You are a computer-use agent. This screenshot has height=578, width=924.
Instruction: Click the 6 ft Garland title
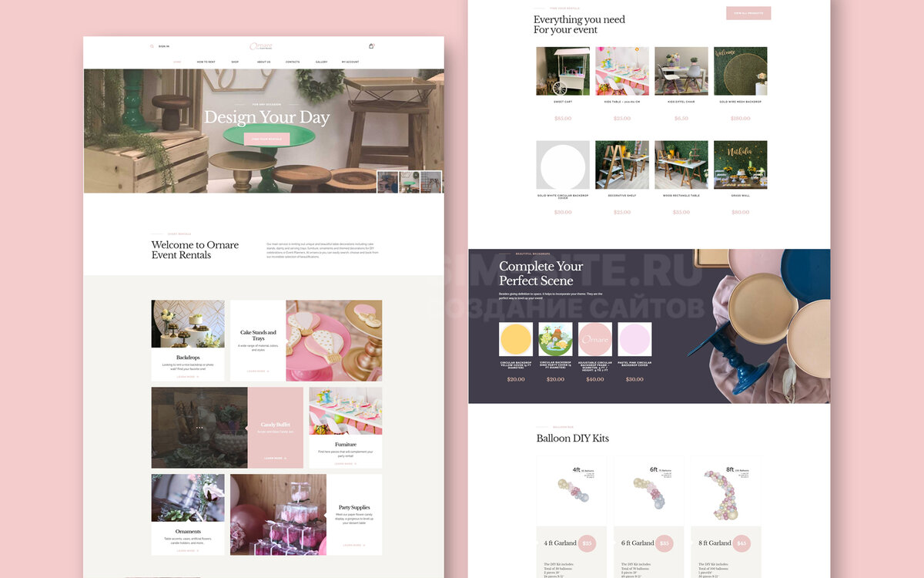(637, 543)
